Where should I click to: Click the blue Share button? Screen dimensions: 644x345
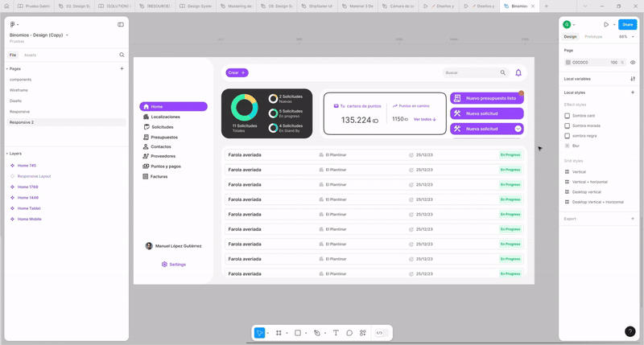click(627, 25)
